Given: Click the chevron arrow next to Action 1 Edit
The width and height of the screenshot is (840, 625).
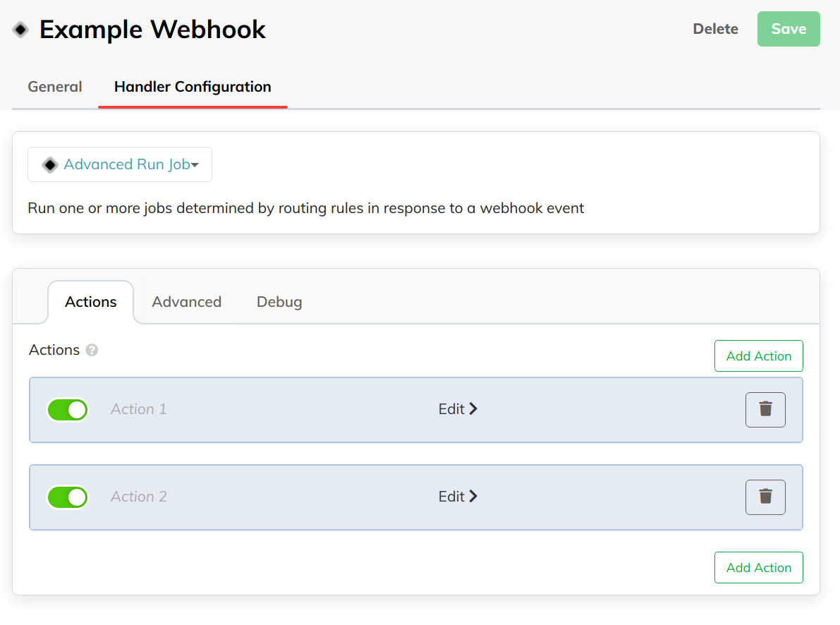Looking at the screenshot, I should [x=473, y=409].
